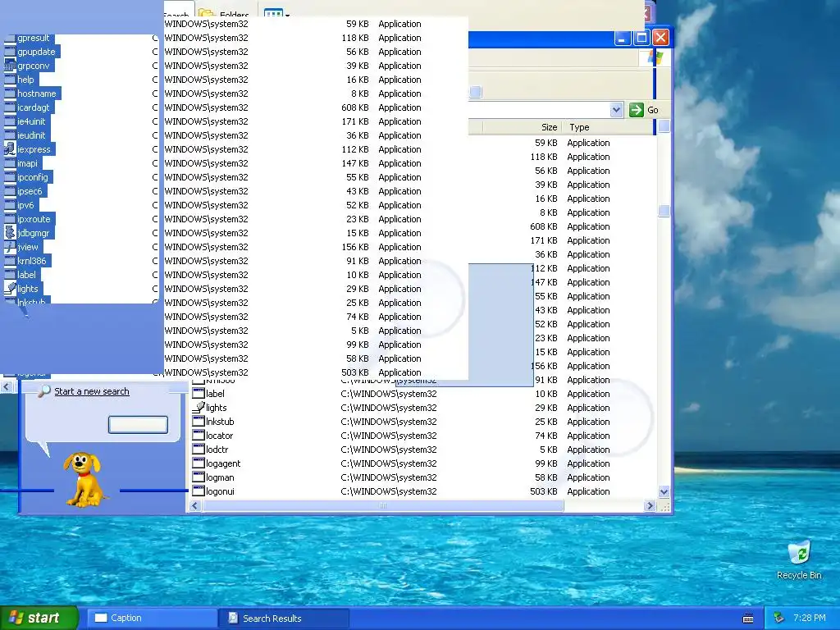840x630 pixels.
Task: Select the lnkstub application icon
Action: pyautogui.click(x=199, y=422)
